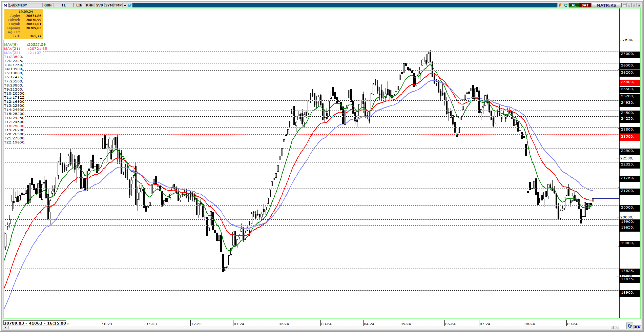Select the SVD toolbar item
Image resolution: width=644 pixels, height=332 pixels.
pos(99,5)
